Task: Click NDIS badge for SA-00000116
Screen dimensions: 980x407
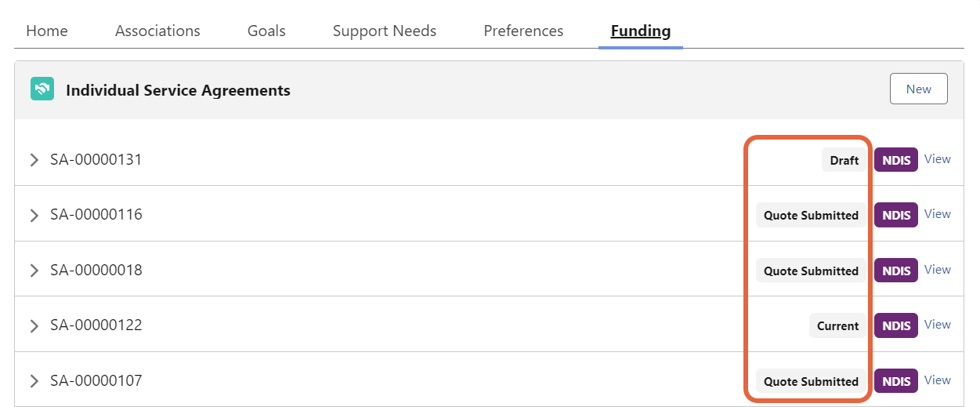Action: [895, 215]
